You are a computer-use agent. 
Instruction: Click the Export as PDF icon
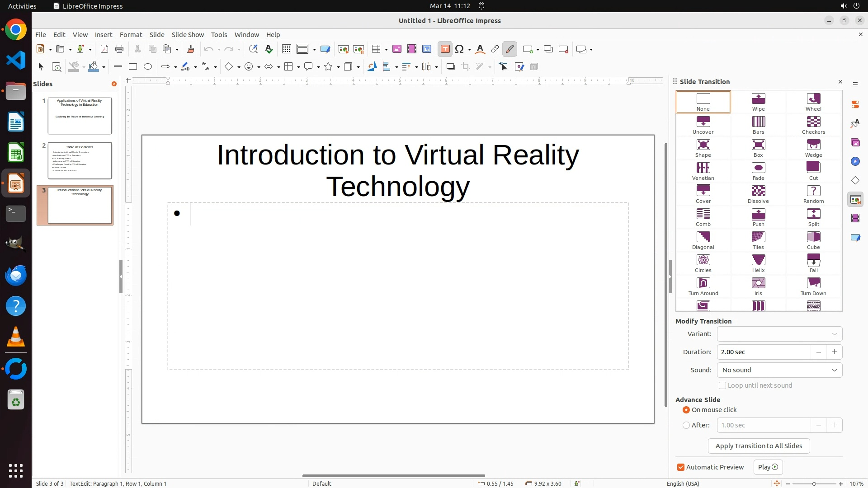(x=104, y=49)
